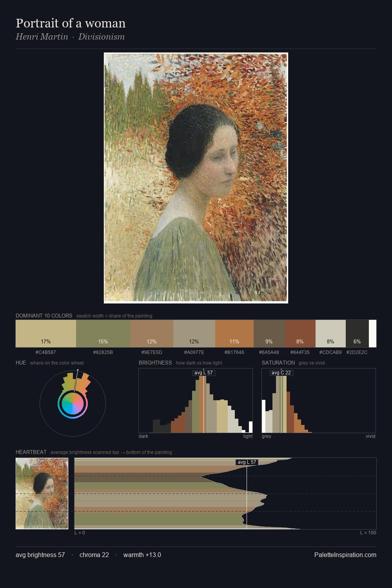Select the orange #B17646 swatch
The height and width of the screenshot is (588, 392).
(234, 334)
